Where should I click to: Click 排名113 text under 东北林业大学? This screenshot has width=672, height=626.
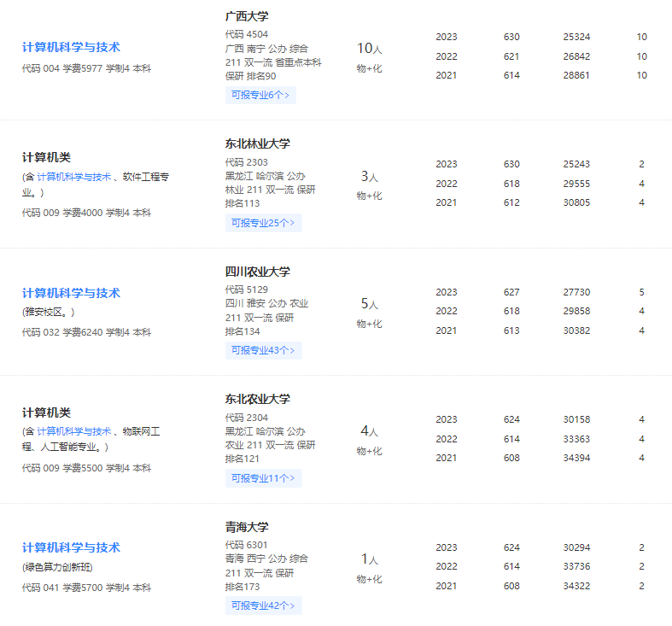coord(243,203)
